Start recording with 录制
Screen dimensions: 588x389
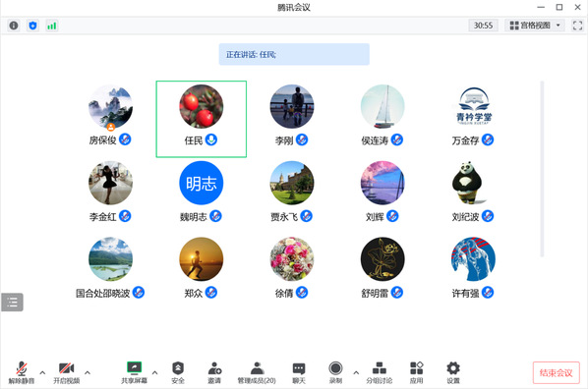(x=335, y=372)
